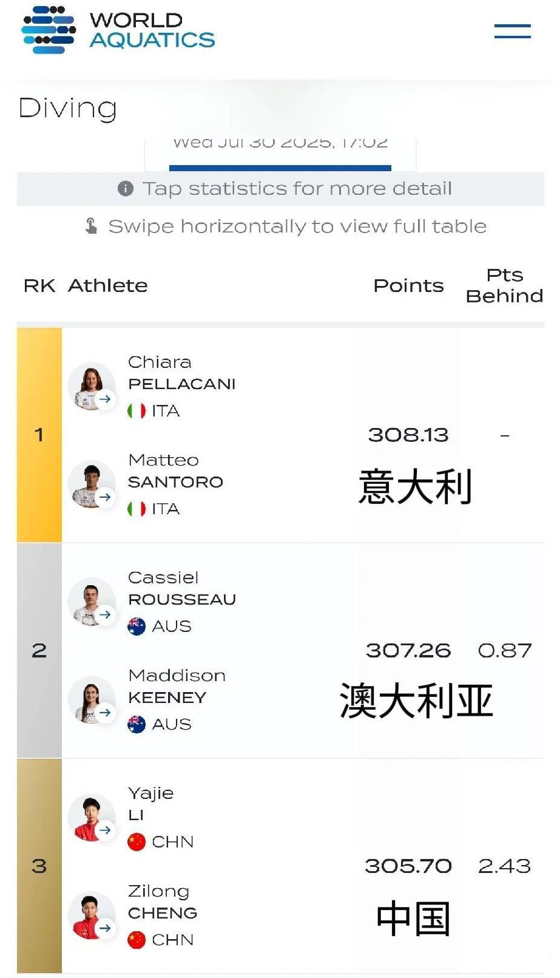Click the info icon beside Tap statistics
The width and height of the screenshot is (560, 978).
point(126,189)
